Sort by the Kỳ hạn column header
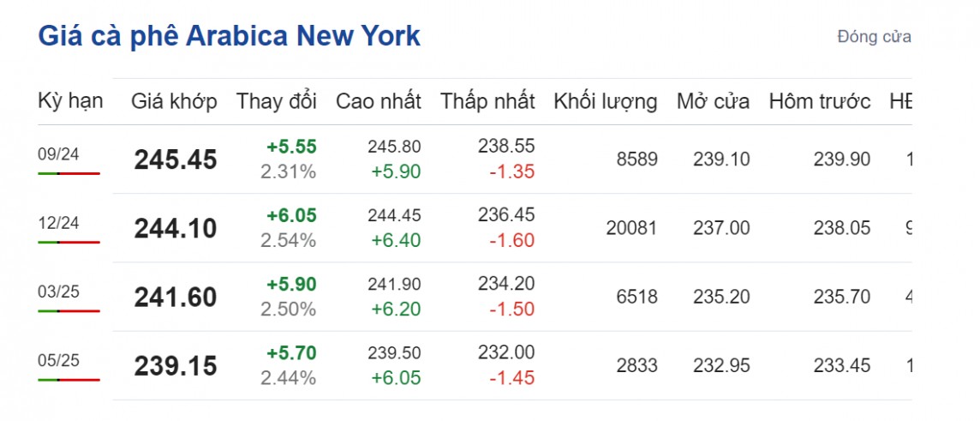This screenshot has height=421, width=980. tap(70, 101)
